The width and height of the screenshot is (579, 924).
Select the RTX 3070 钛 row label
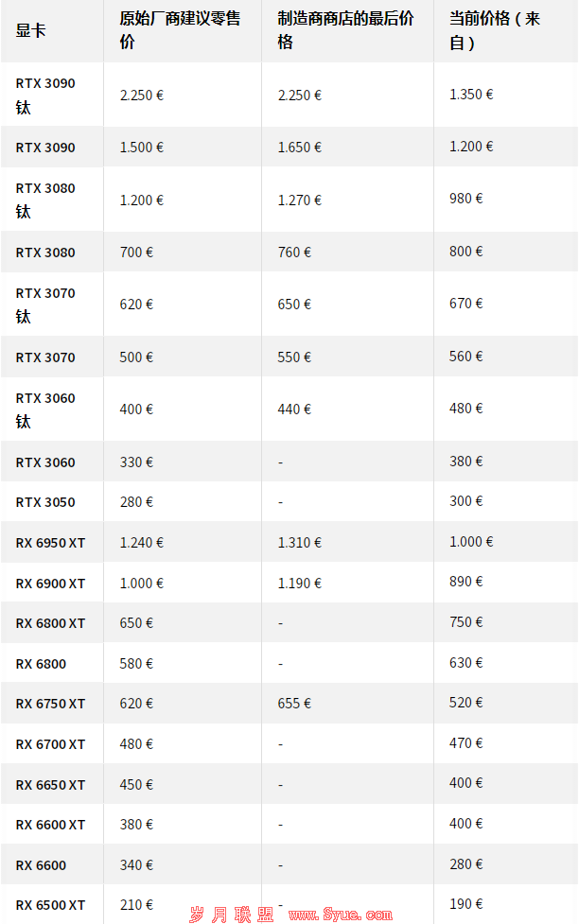pyautogui.click(x=45, y=305)
